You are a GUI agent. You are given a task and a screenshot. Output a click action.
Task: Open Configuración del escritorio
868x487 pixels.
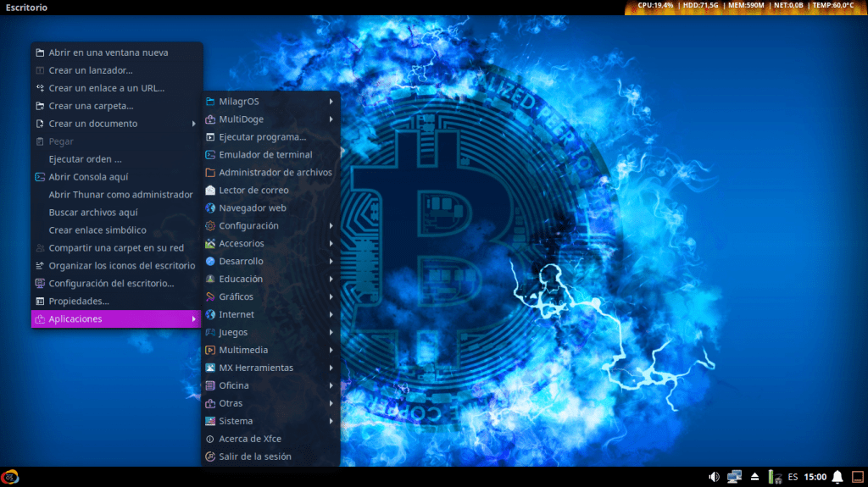click(x=111, y=284)
